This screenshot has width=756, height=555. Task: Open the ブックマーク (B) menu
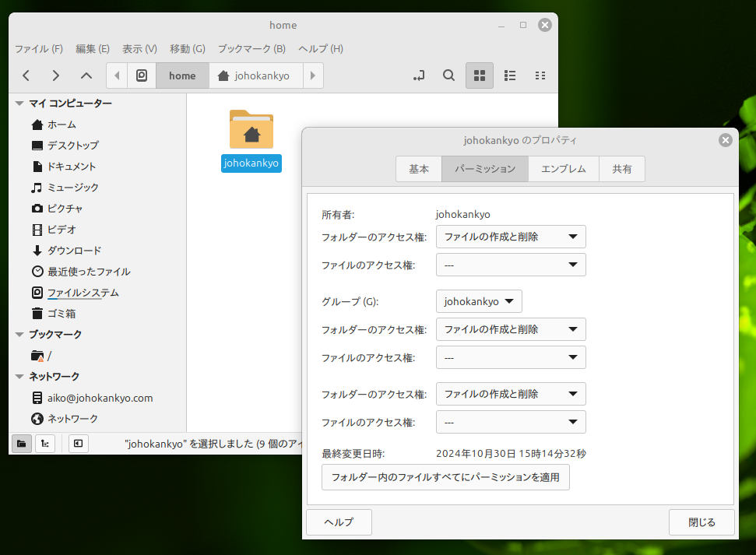[x=251, y=48]
